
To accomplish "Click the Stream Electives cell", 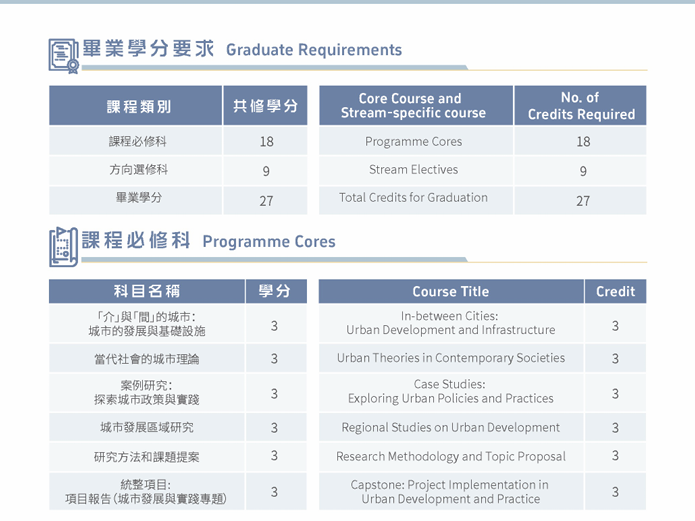I will (x=416, y=170).
